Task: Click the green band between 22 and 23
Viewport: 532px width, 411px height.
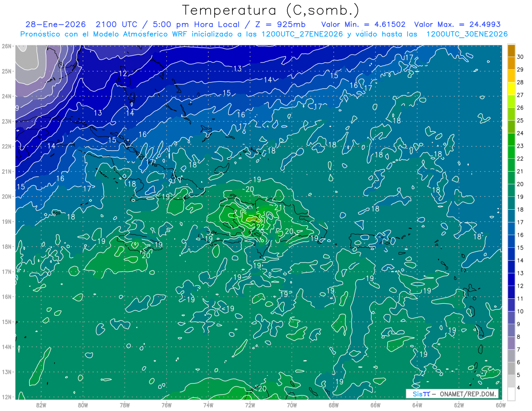Action: pos(511,152)
